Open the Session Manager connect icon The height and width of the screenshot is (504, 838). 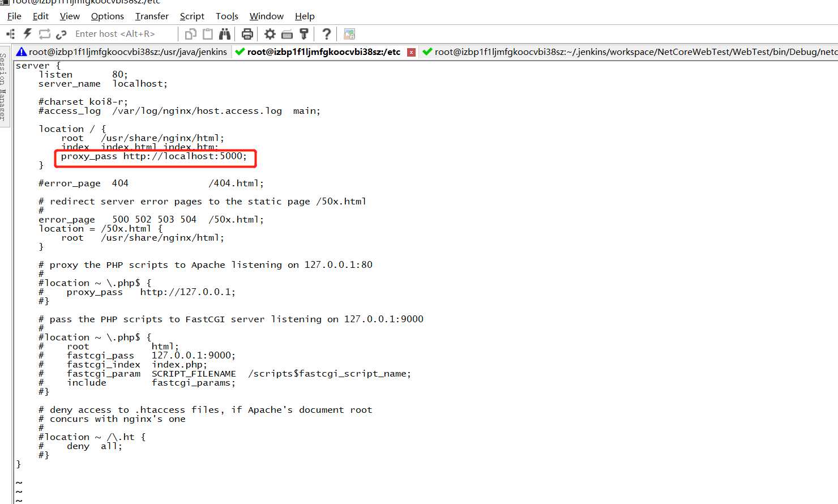11,34
